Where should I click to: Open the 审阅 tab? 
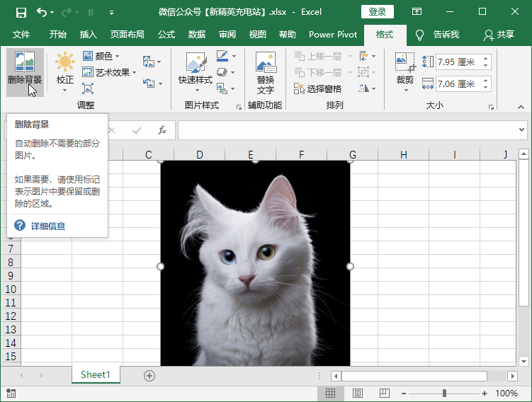[x=227, y=34]
